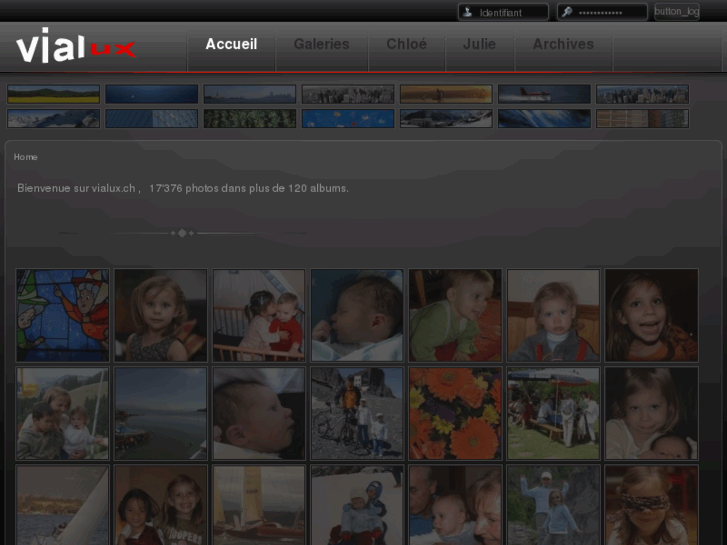
Task: Open photo of children in snow
Action: tap(357, 505)
